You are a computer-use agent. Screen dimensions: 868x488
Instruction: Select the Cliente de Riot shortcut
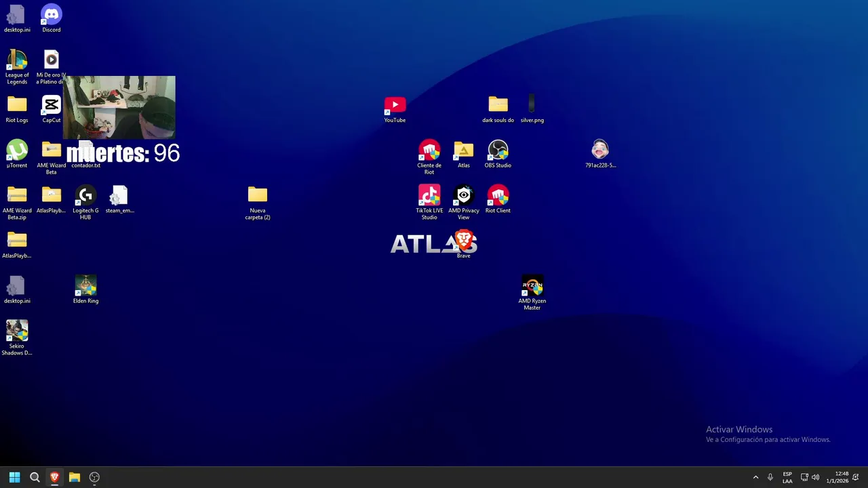point(429,157)
